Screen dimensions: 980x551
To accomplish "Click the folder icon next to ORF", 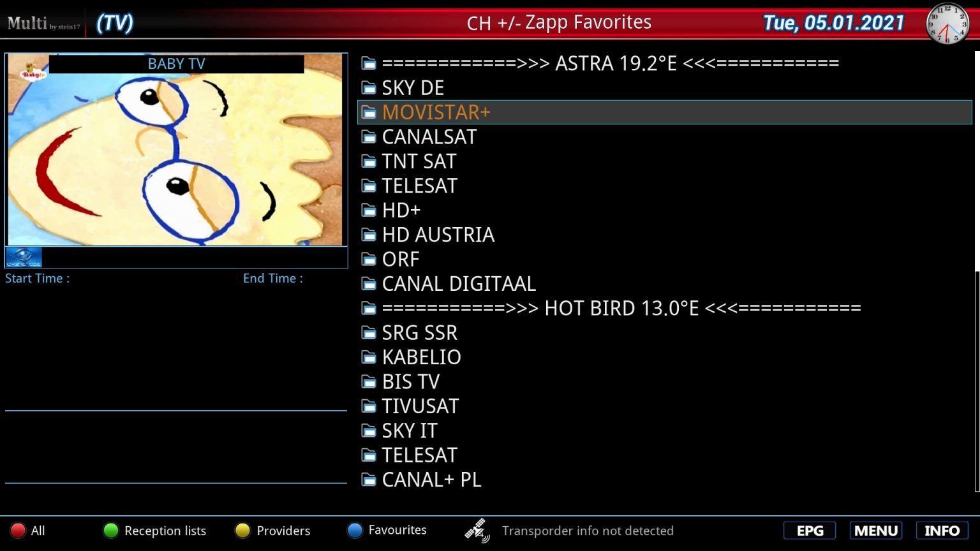I will click(369, 260).
